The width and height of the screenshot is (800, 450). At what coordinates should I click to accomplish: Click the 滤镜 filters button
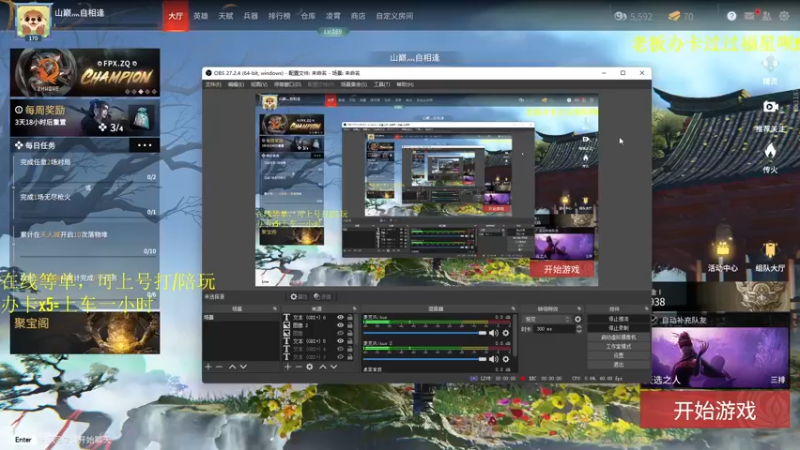(x=322, y=296)
